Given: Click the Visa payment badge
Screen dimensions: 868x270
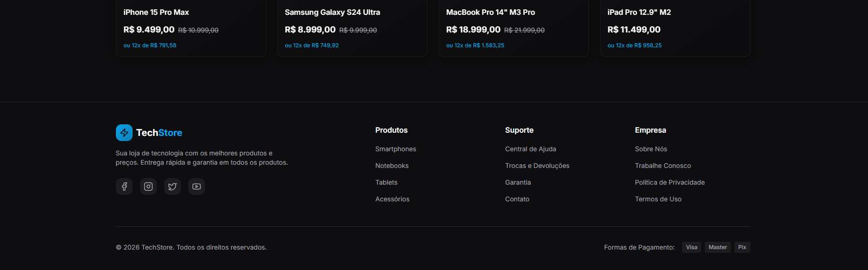Looking at the screenshot, I should point(691,247).
